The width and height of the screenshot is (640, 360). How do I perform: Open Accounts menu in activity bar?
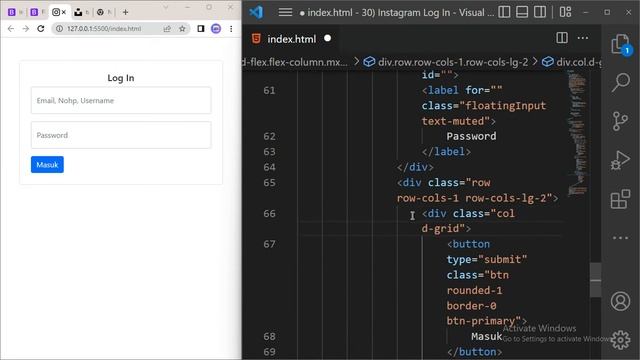620,301
